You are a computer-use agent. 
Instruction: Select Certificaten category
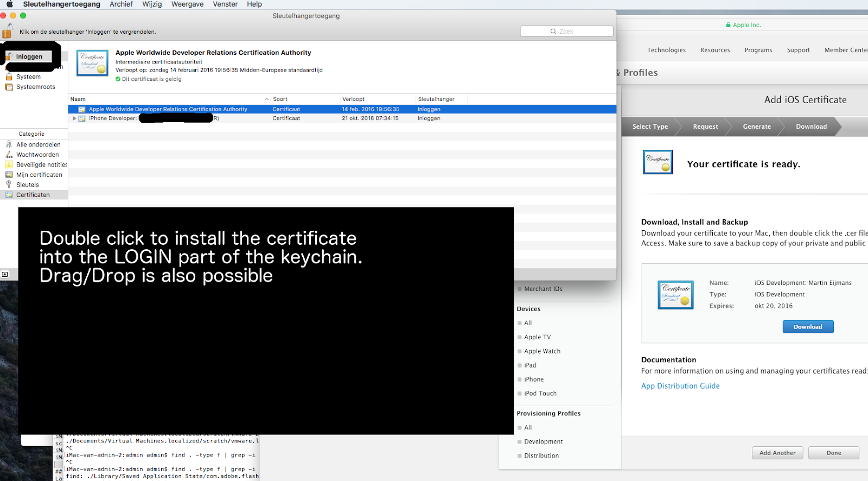pos(33,195)
